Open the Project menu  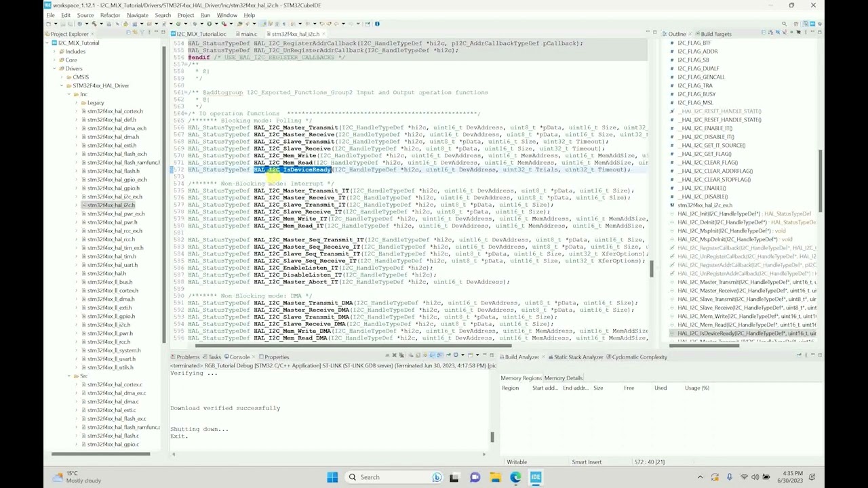tap(186, 15)
